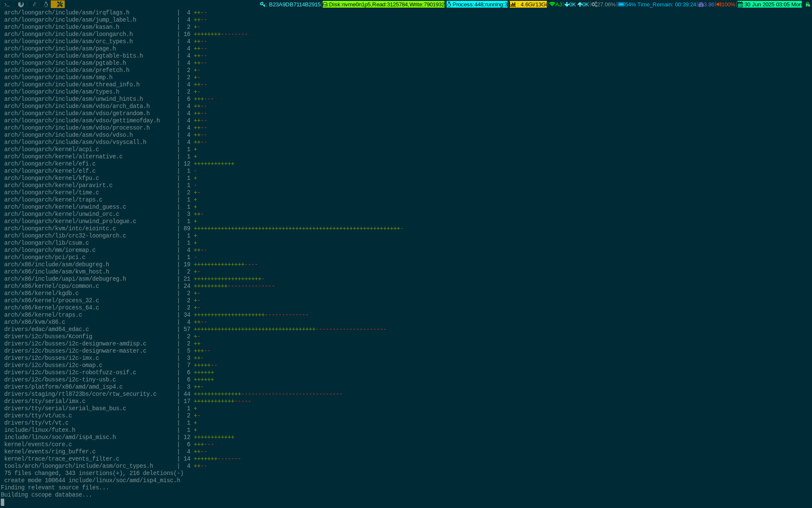Click date 30 Jun 2025 03:05 Mon

tap(773, 4)
